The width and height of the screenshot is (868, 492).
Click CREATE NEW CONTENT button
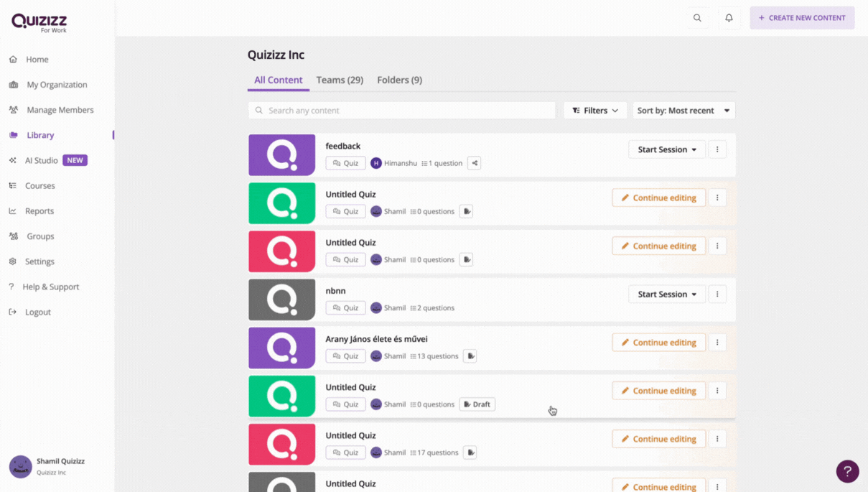tap(802, 18)
